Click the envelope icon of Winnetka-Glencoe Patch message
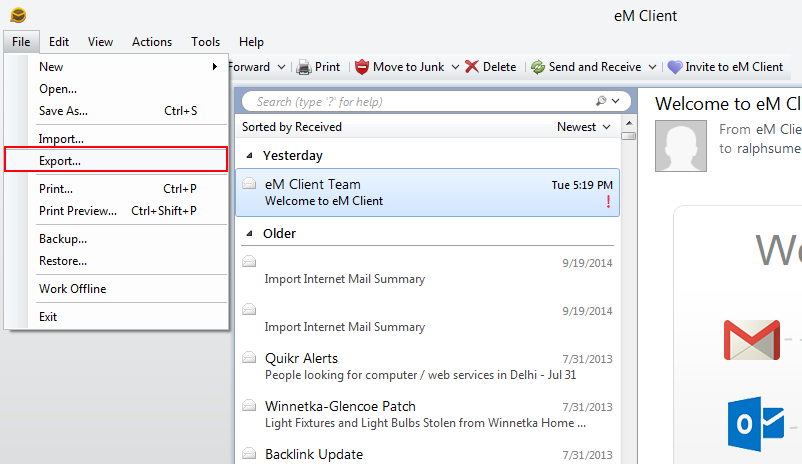Screen dimensions: 802x464 click(249, 405)
